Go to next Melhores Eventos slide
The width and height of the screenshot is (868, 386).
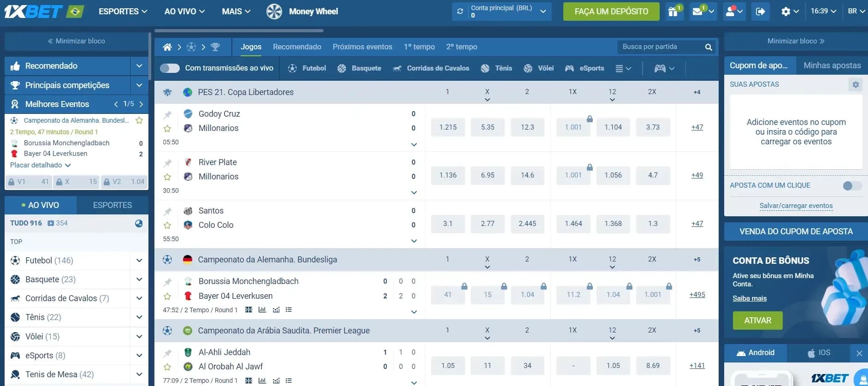coord(141,104)
